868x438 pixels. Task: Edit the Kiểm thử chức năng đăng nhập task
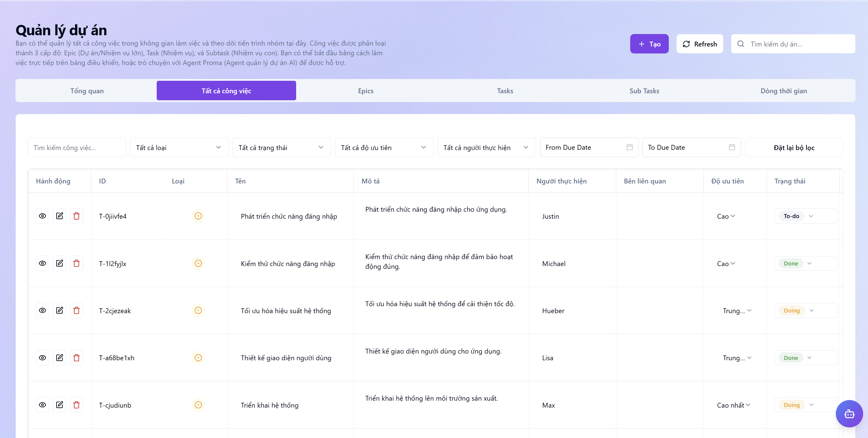click(x=60, y=263)
